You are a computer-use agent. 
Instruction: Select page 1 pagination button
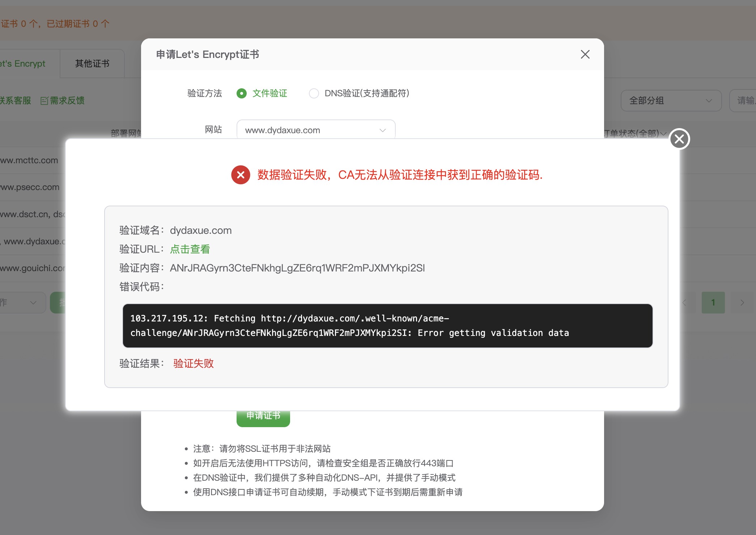click(713, 303)
